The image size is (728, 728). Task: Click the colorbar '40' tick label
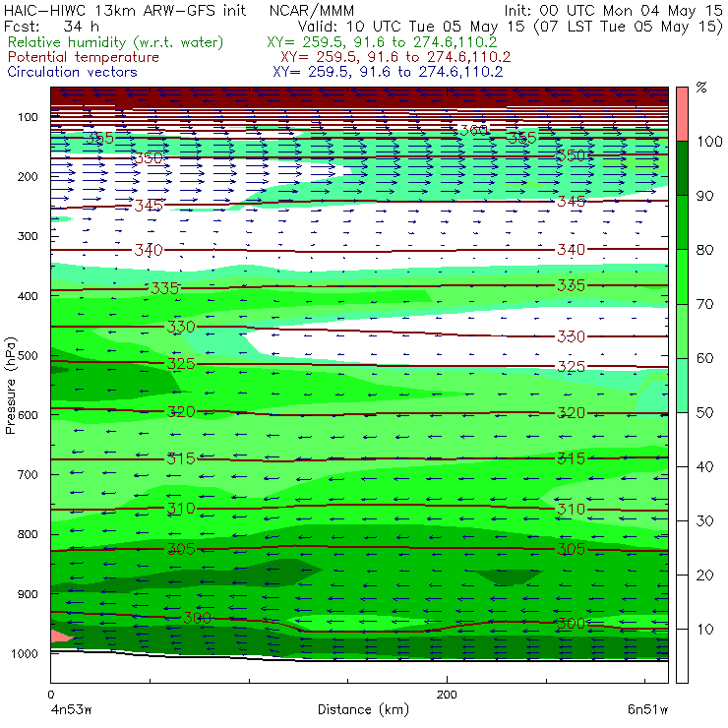[x=704, y=466]
